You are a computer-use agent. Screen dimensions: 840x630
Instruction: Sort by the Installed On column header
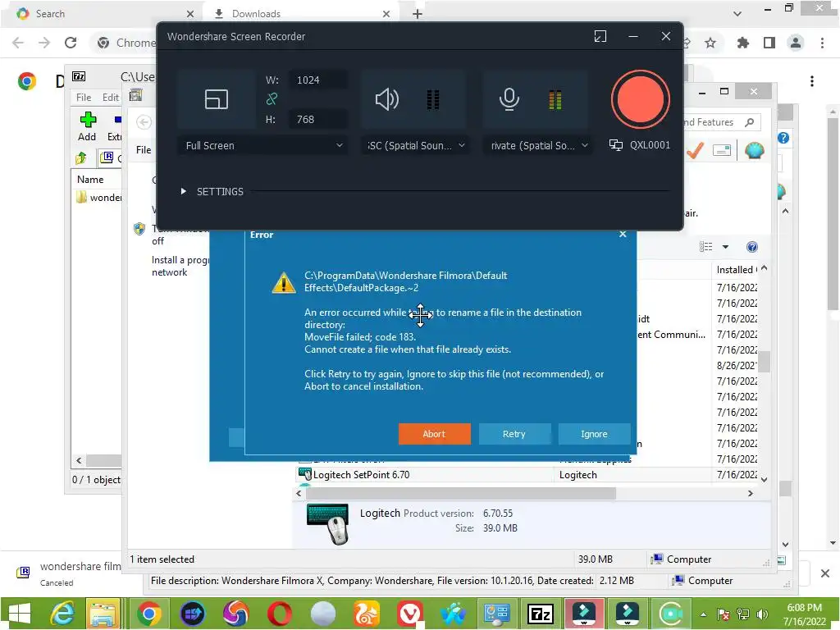(x=737, y=270)
